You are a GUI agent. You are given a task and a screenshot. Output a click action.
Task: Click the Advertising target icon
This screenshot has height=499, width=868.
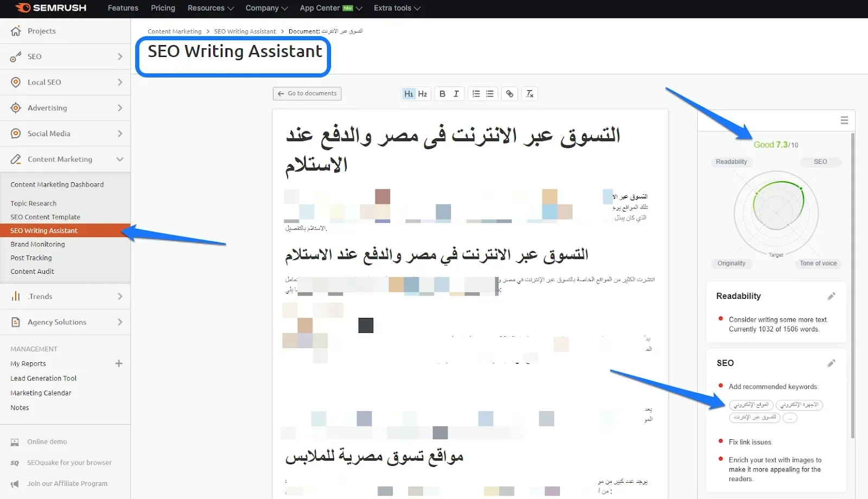point(16,108)
